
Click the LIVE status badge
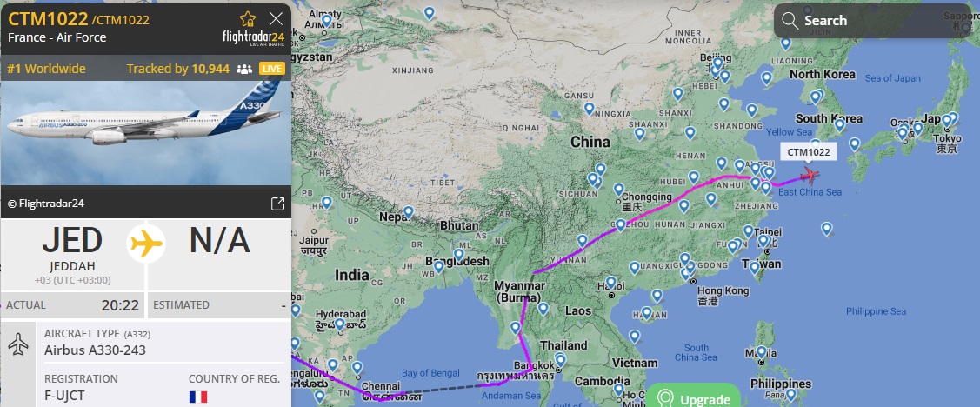[272, 69]
